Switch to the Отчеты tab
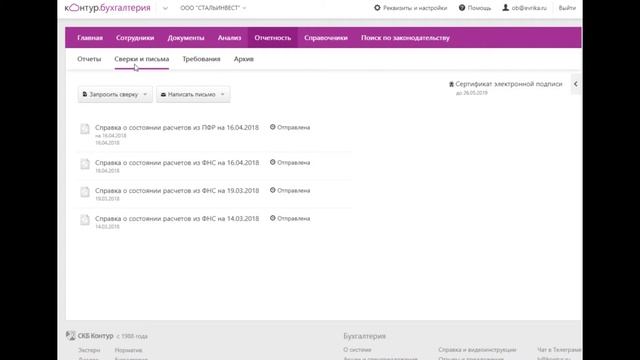Viewport: 640px width, 360px height. tap(89, 59)
